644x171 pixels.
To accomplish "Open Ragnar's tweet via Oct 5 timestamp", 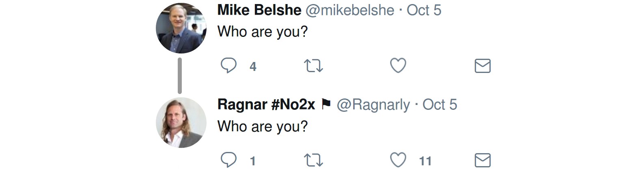I will (x=439, y=105).
